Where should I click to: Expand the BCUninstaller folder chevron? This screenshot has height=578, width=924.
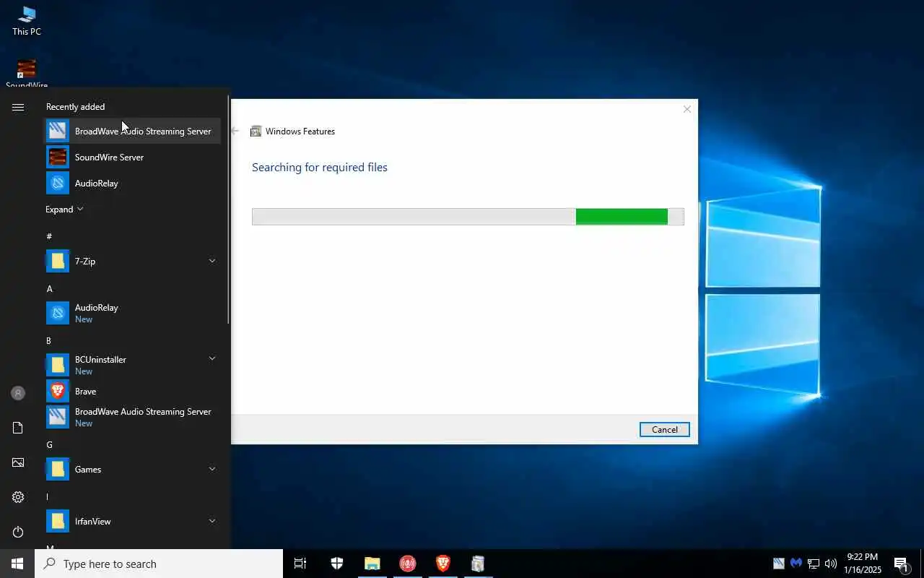(x=212, y=358)
